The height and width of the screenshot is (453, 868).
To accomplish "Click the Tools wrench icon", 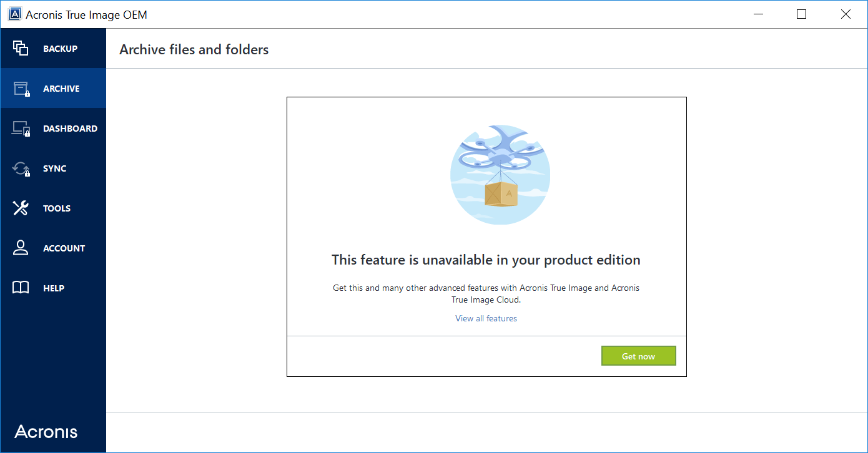I will [x=21, y=208].
